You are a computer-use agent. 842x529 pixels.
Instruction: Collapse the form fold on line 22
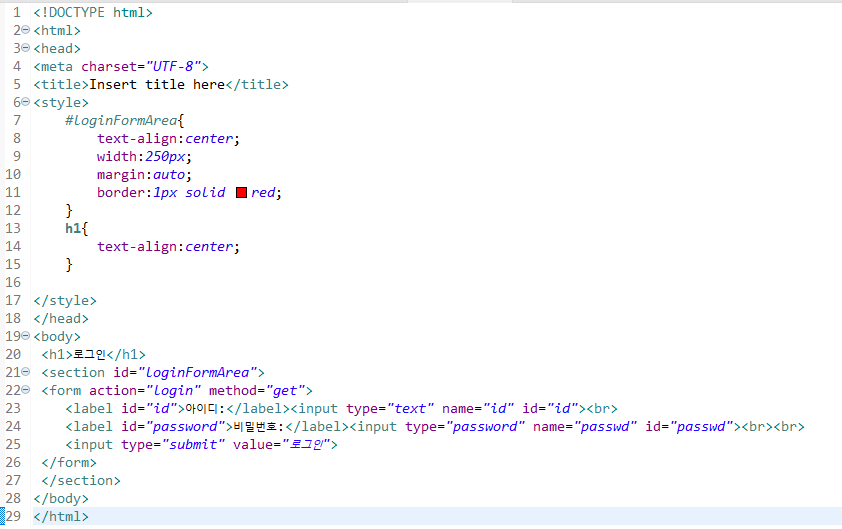(x=25, y=390)
